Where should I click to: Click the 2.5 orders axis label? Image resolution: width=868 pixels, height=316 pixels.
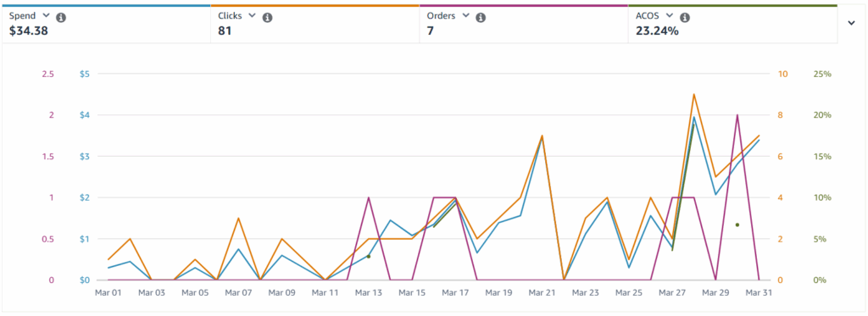[x=48, y=75]
